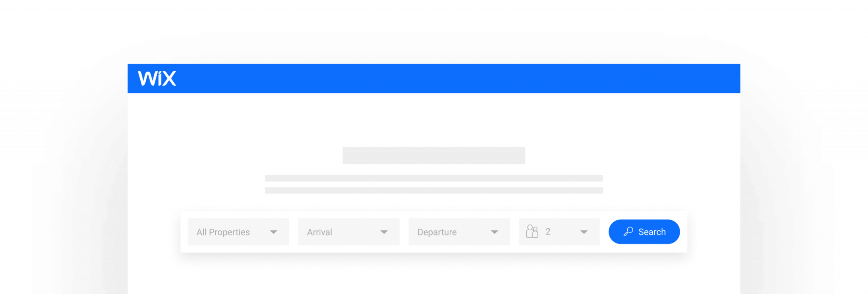Click the Search button label
Image resolution: width=868 pixels, height=294 pixels.
(652, 232)
